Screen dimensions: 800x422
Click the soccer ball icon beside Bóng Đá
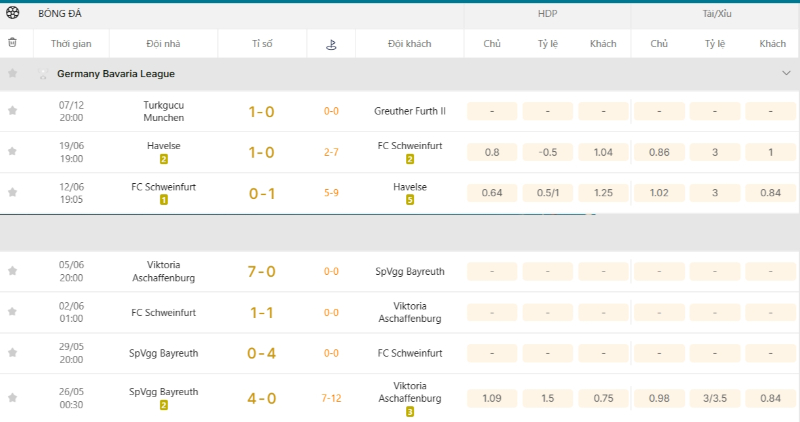13,14
